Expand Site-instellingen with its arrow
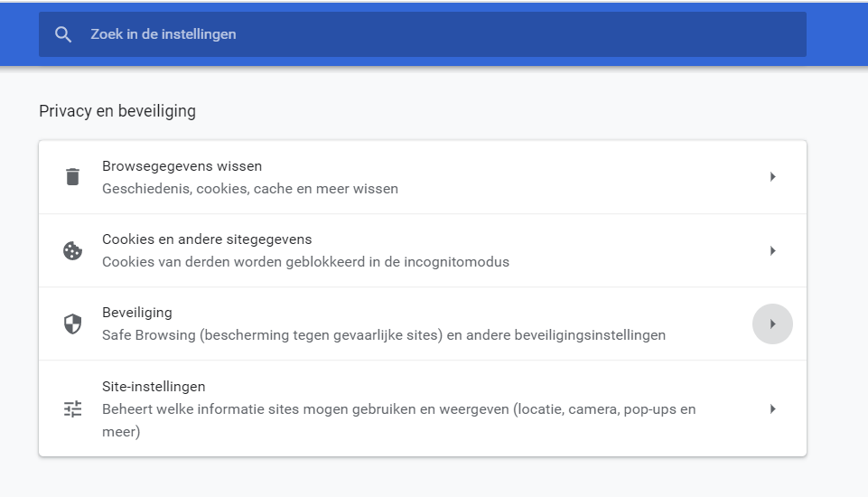868x497 pixels. (x=772, y=409)
